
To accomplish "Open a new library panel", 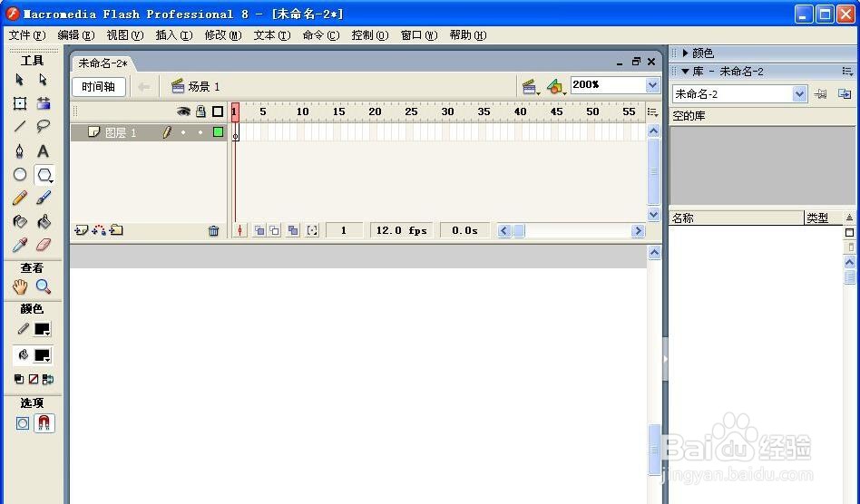I will [x=845, y=94].
